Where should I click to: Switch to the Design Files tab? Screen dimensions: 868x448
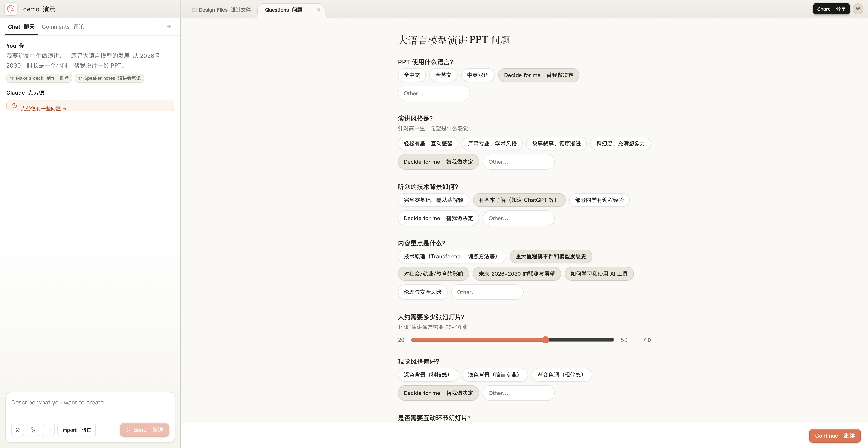[222, 10]
